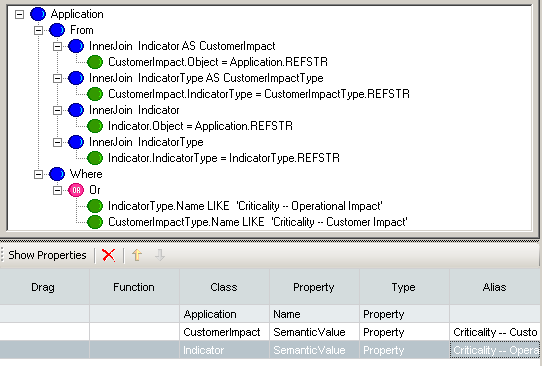Select blue icon of InnerJoin Indicator AS CustomerImpact
Viewport: 542px width, 366px height.
76,46
